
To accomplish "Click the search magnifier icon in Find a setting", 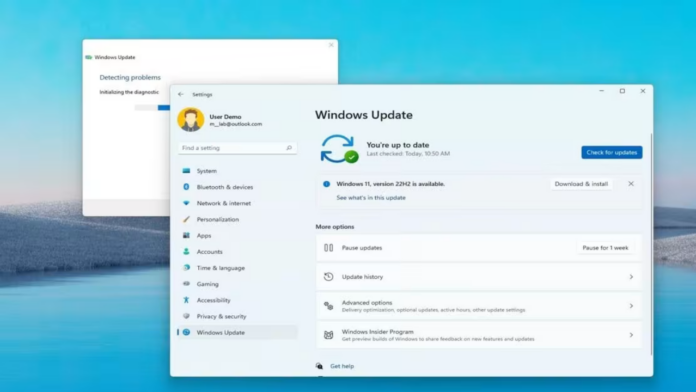I will pos(289,148).
